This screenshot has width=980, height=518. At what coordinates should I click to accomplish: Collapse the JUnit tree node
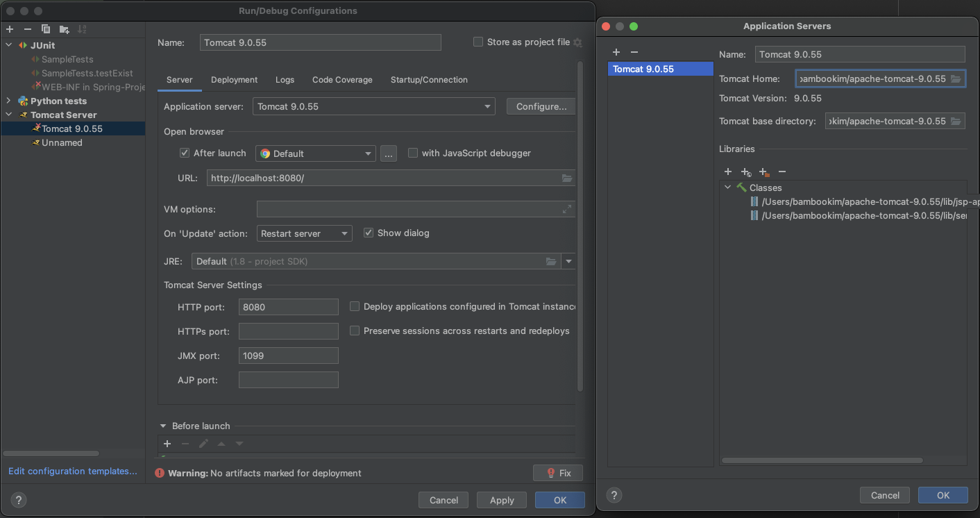coord(9,45)
